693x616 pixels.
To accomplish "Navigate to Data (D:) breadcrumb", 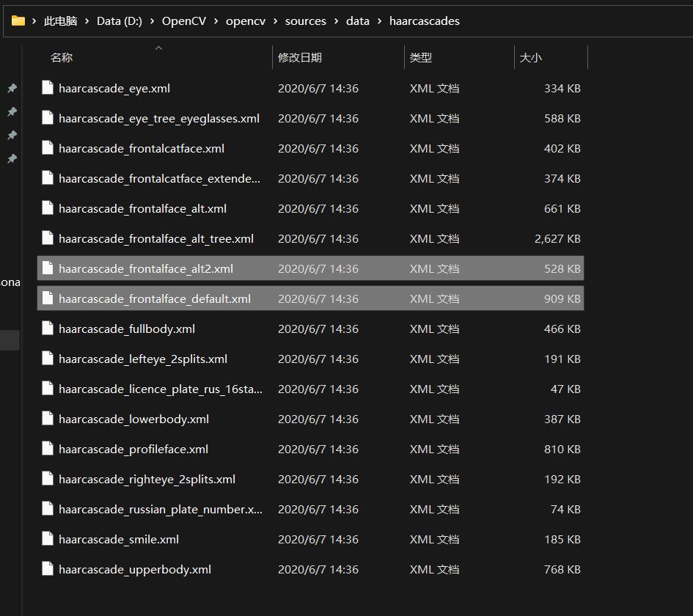I will point(120,21).
